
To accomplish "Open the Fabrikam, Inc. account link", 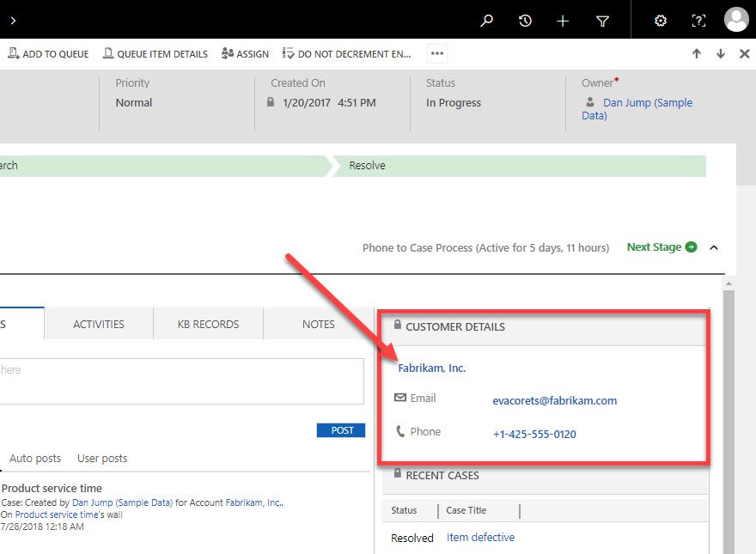I will [432, 367].
